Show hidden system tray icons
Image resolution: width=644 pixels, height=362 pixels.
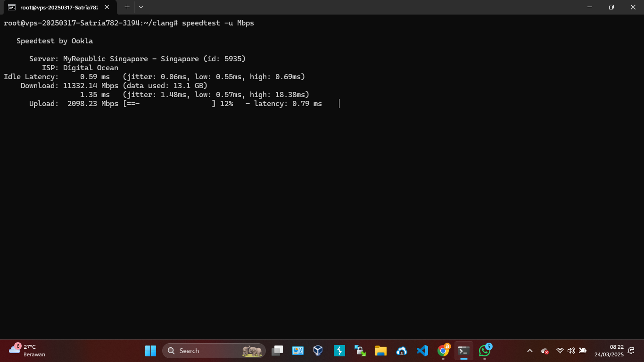click(529, 351)
